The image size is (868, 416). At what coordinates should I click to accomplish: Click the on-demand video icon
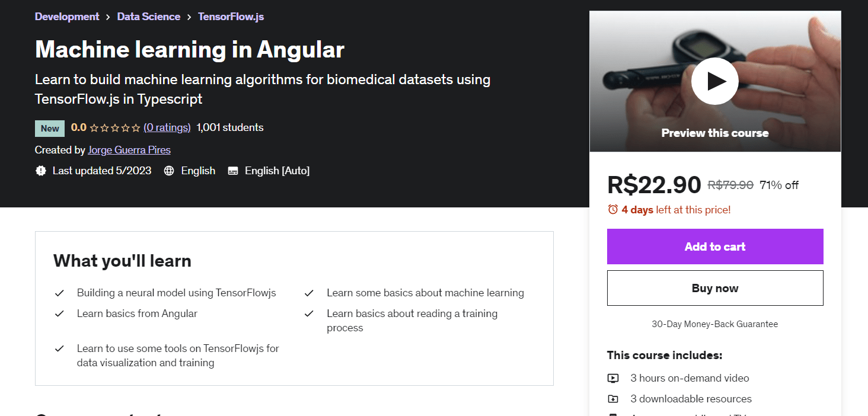(x=613, y=378)
